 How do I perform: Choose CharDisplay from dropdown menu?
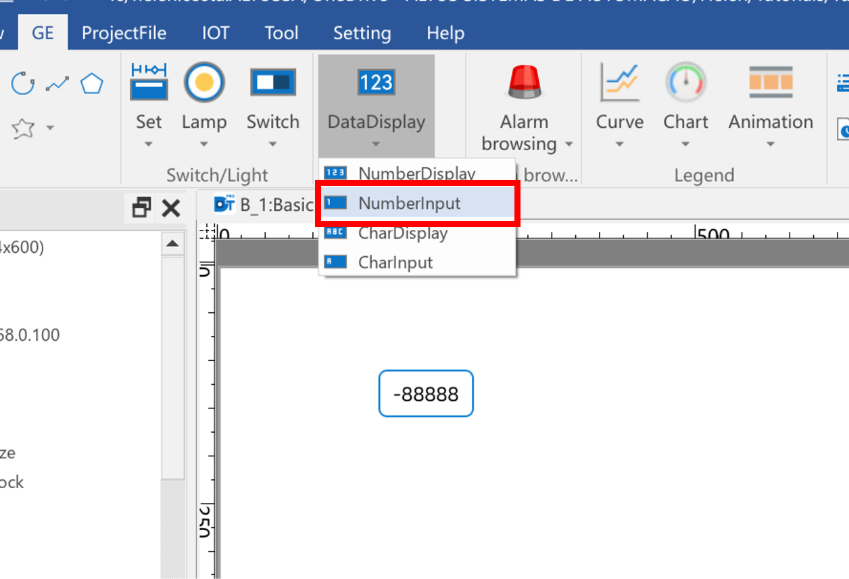[417, 233]
